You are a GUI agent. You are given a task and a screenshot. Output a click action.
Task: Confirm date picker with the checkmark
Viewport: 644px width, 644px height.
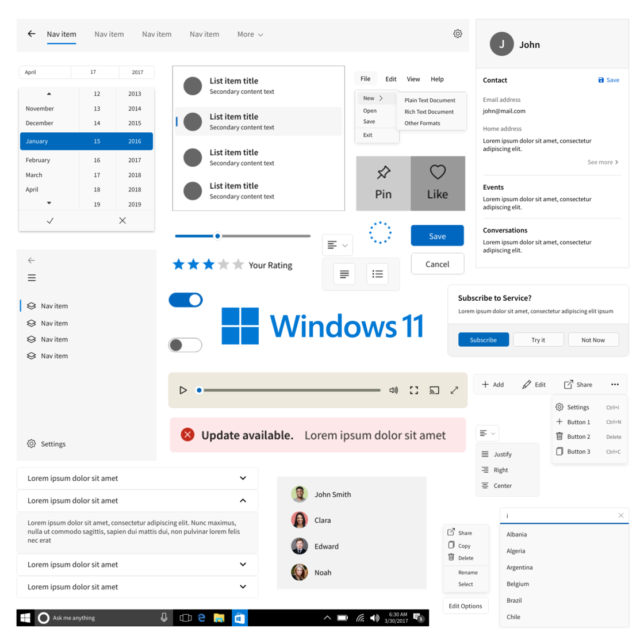50,221
